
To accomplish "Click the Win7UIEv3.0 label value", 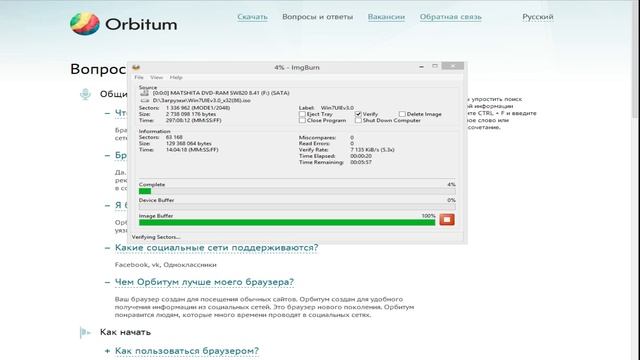I will (337, 108).
